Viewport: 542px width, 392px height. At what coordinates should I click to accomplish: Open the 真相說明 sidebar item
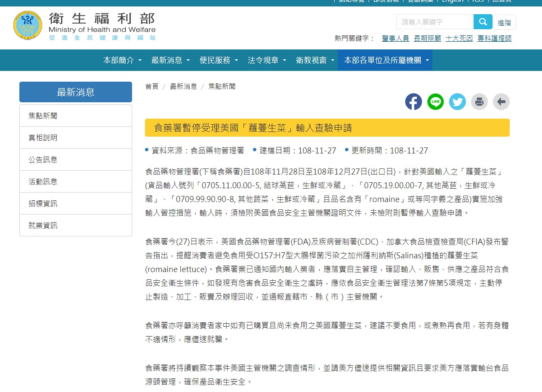[76, 138]
